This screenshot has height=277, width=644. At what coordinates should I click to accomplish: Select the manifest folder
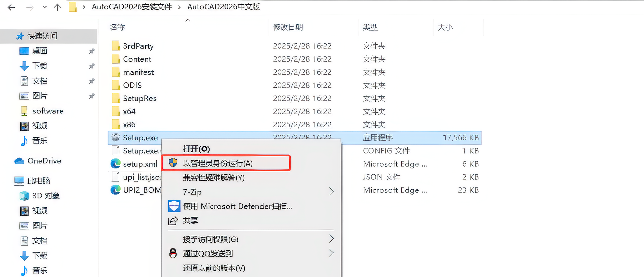pos(138,72)
